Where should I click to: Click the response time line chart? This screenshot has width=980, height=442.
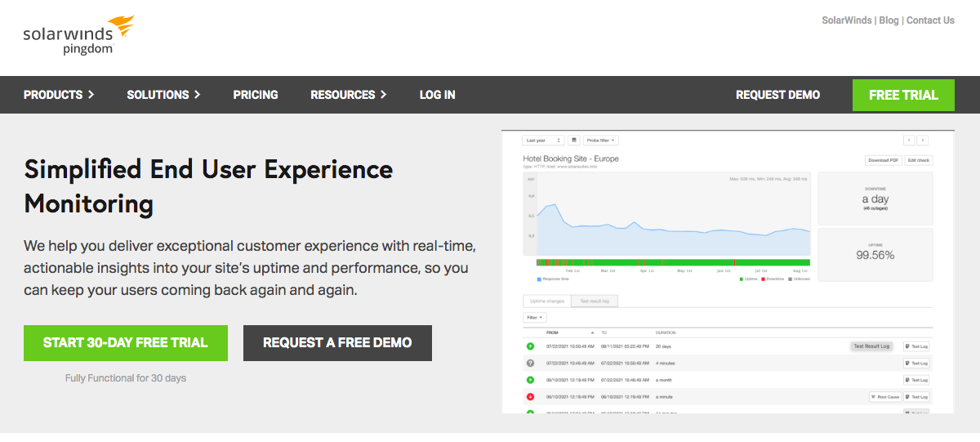tap(667, 214)
